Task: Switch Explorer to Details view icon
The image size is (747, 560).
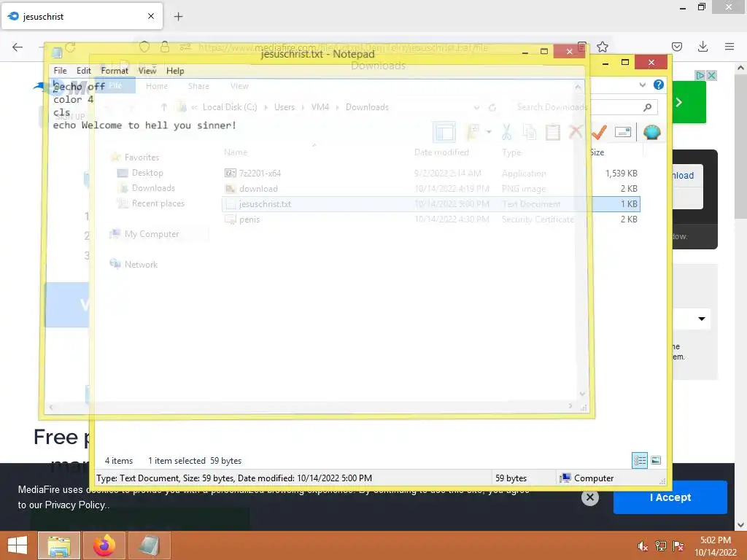Action: click(x=639, y=460)
